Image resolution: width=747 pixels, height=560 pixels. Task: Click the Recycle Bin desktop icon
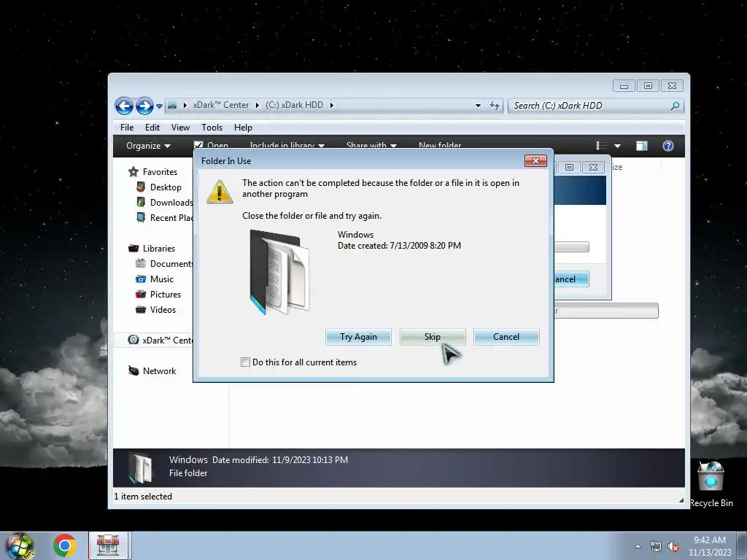tap(711, 484)
